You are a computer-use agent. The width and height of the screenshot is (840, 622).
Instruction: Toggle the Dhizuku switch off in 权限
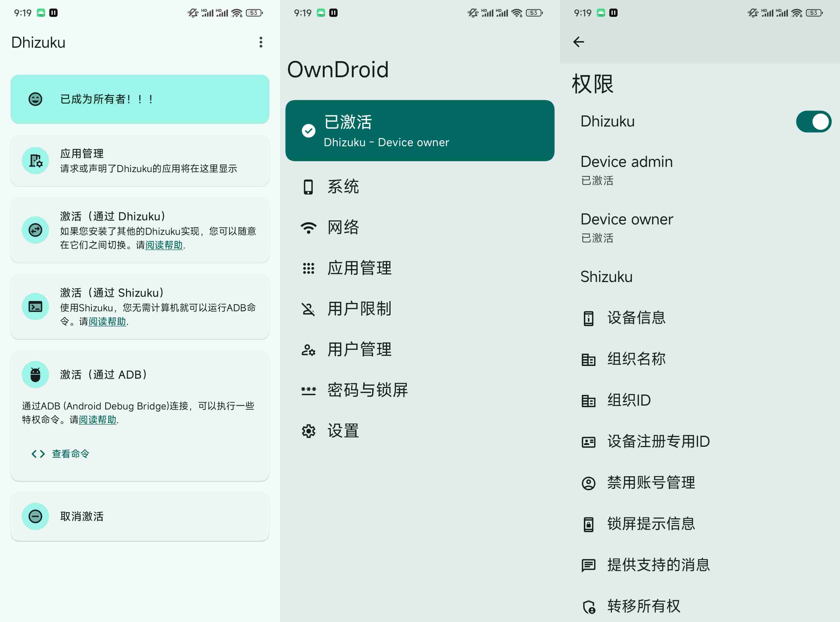coord(813,122)
